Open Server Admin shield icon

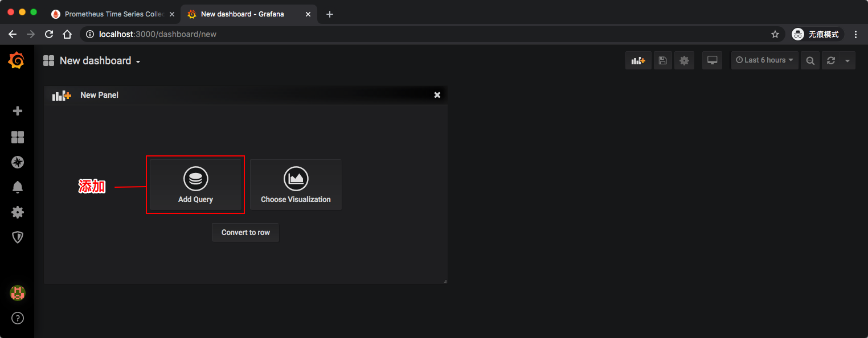click(18, 237)
